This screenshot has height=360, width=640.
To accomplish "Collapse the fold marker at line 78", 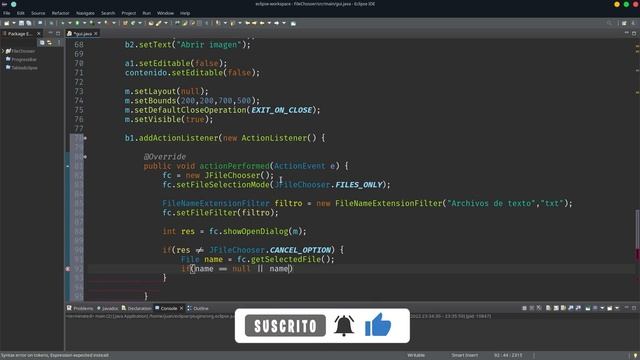I will [85, 138].
